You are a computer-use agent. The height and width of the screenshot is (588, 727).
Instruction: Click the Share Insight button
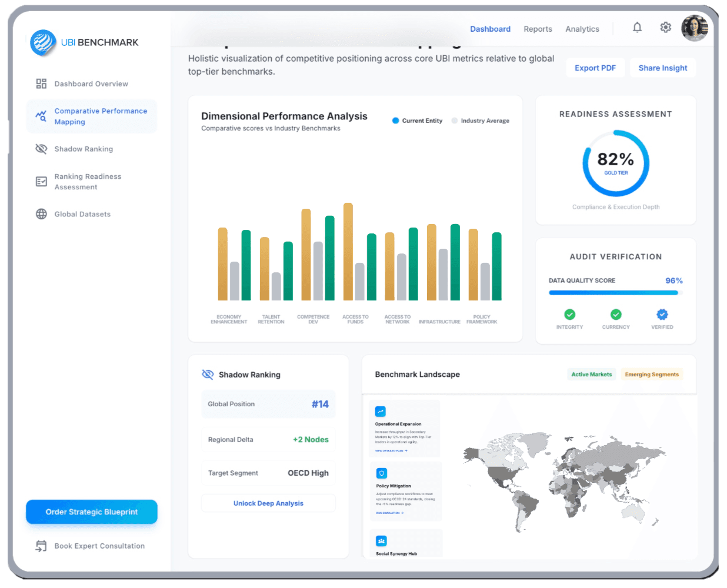pos(663,68)
